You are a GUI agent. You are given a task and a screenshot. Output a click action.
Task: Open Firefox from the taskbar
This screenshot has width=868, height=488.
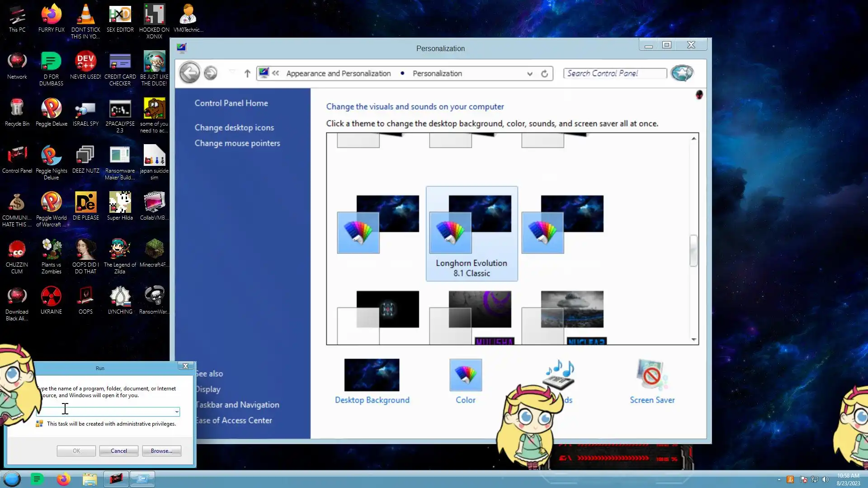coord(63,479)
